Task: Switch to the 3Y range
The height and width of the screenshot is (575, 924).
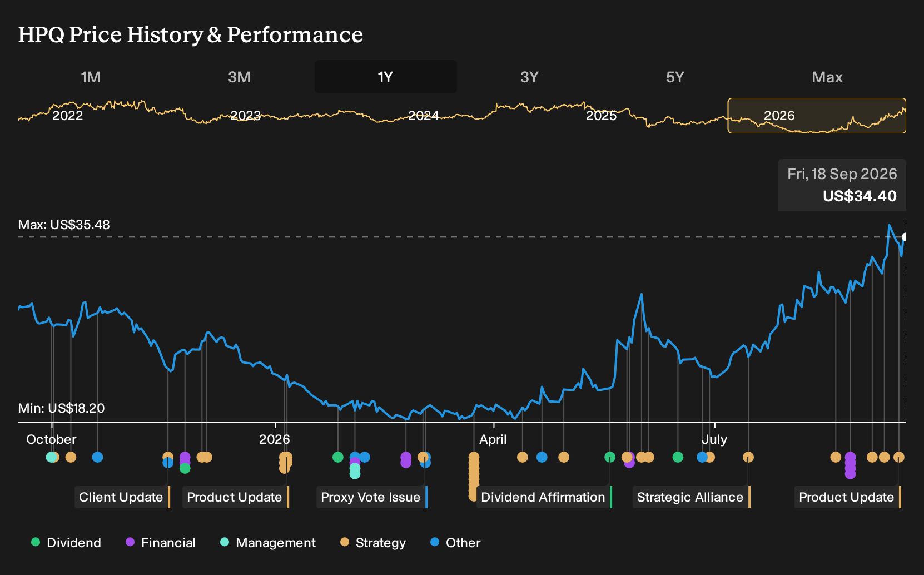Action: (x=529, y=77)
